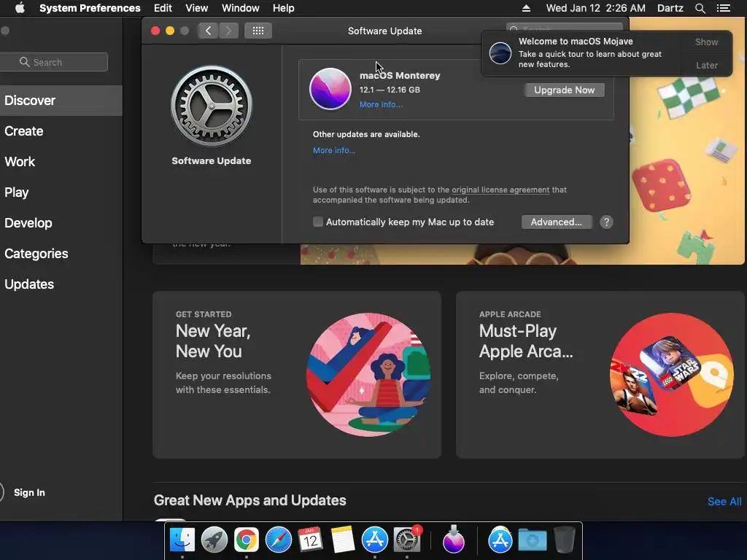
Task: Click Later on Mojave notification
Action: 706,65
